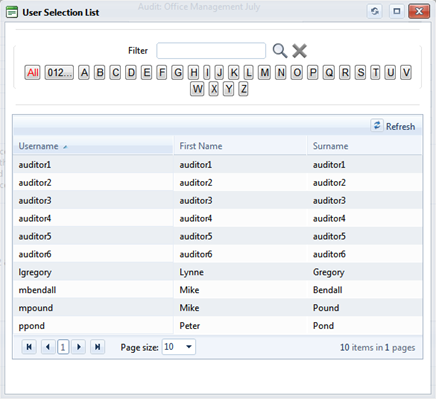Click the Refresh button in grid header
The image size is (436, 399).
393,126
